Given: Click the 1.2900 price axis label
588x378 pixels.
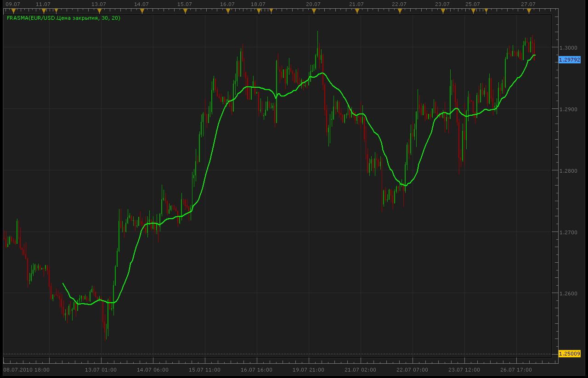Looking at the screenshot, I should [x=568, y=109].
